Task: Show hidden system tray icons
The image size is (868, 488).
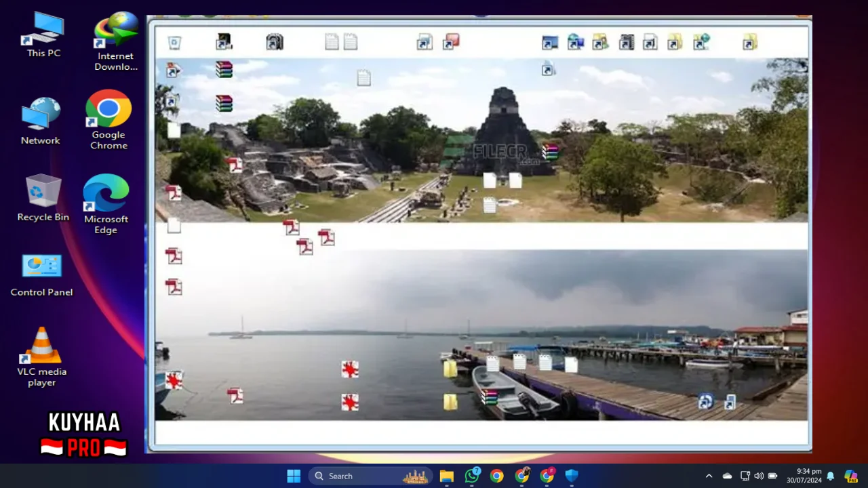Action: (x=709, y=476)
